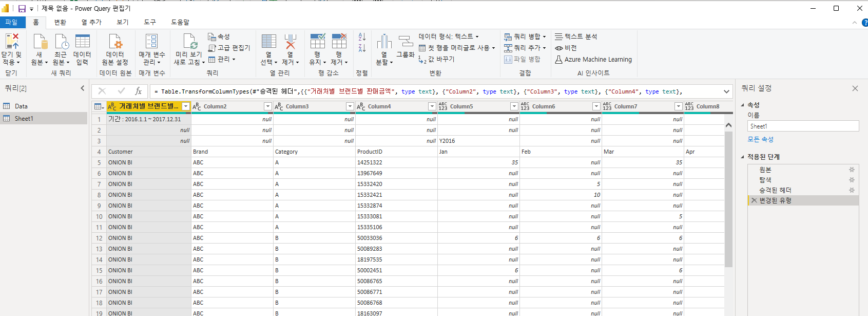Collapse the 적용된 단계 section
The height and width of the screenshot is (316, 868).
(742, 157)
